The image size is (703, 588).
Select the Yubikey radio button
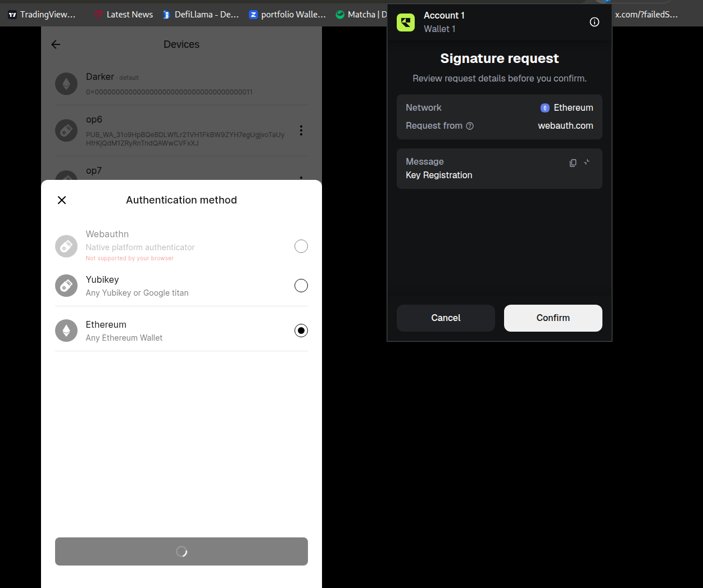(301, 286)
